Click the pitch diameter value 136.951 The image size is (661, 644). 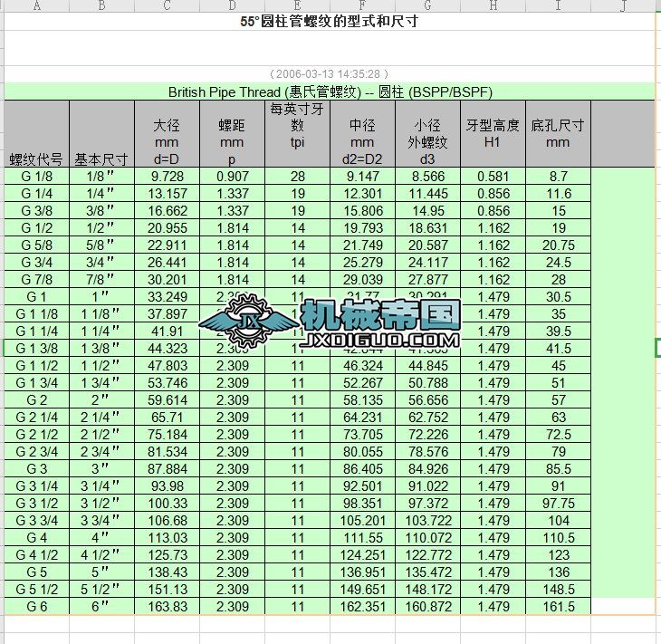362,572
